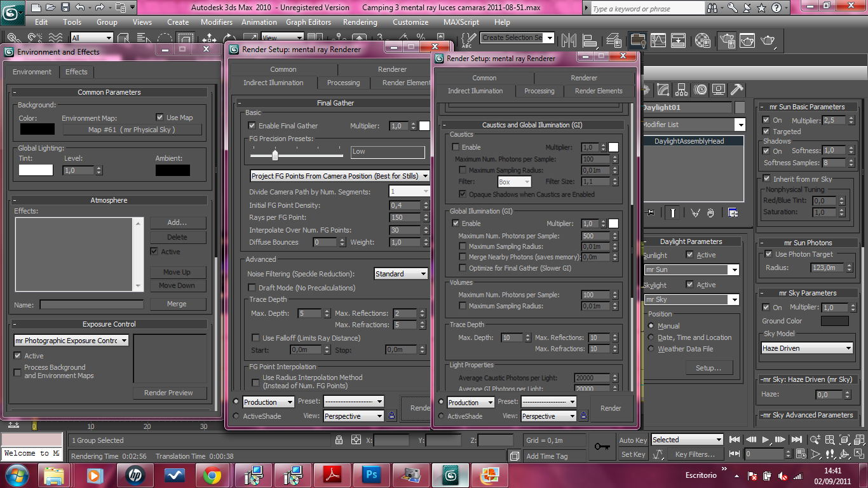The height and width of the screenshot is (488, 868).
Task: Open the Create Selection Set dropdown
Action: click(517, 37)
